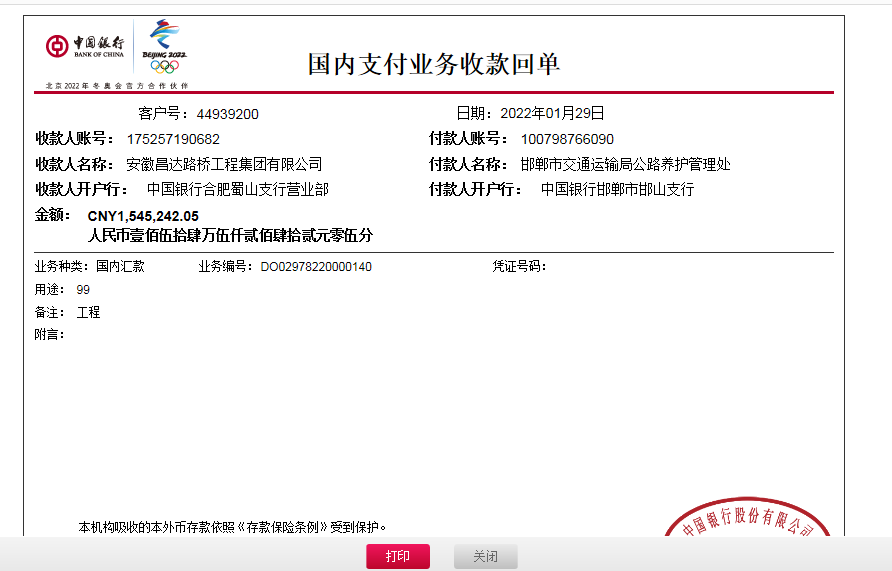Select the amount CNY1,545,242.05
The height and width of the screenshot is (571, 892).
pyautogui.click(x=143, y=215)
